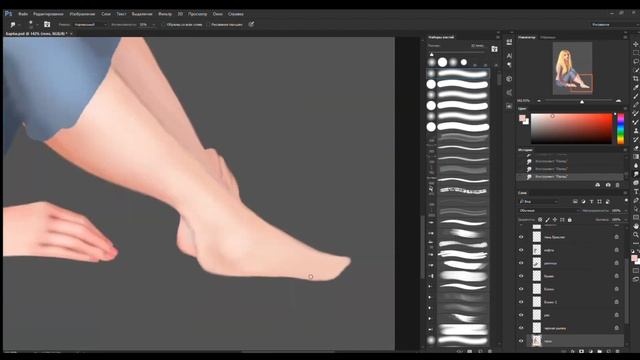Open the Редактирование menu
This screenshot has width=640, height=360.
tap(48, 14)
